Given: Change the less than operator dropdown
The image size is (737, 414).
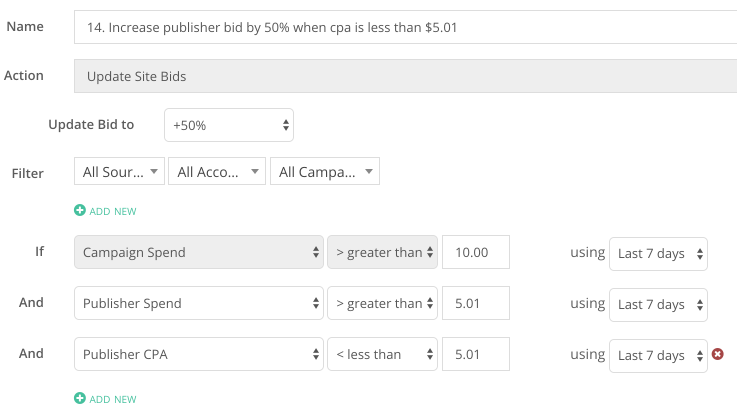Looking at the screenshot, I should coord(383,354).
